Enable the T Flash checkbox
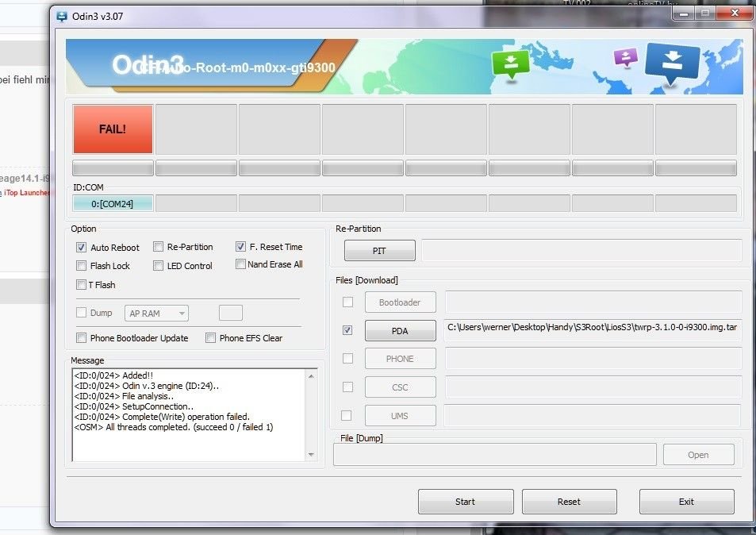Viewport: 756px width, 535px height. click(x=81, y=285)
